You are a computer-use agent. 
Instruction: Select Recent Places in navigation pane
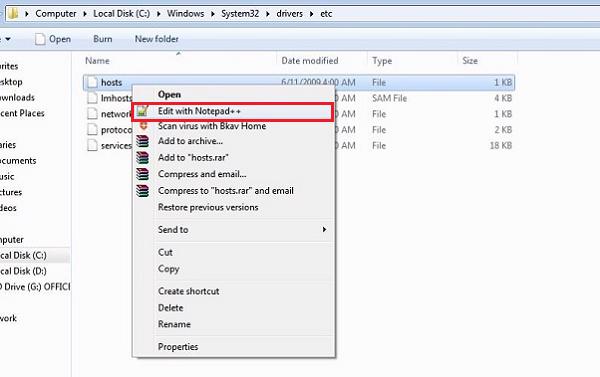point(22,113)
